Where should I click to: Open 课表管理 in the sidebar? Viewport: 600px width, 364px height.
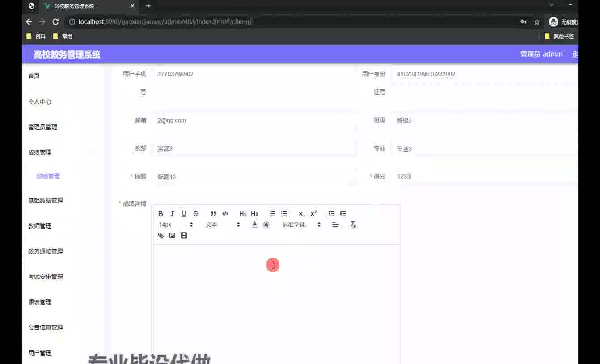pyautogui.click(x=40, y=302)
